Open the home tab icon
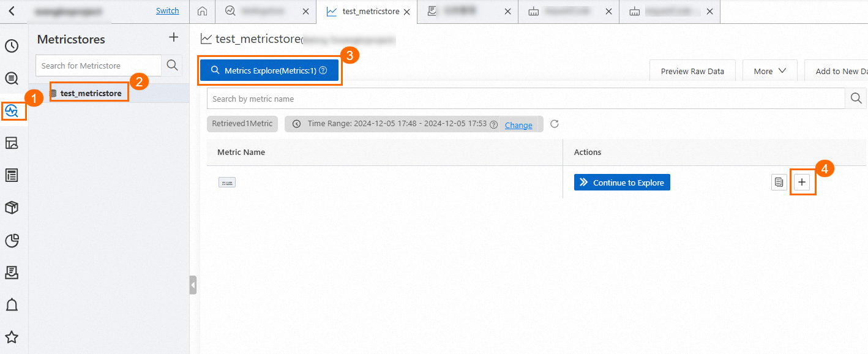The width and height of the screenshot is (868, 354). (x=203, y=12)
